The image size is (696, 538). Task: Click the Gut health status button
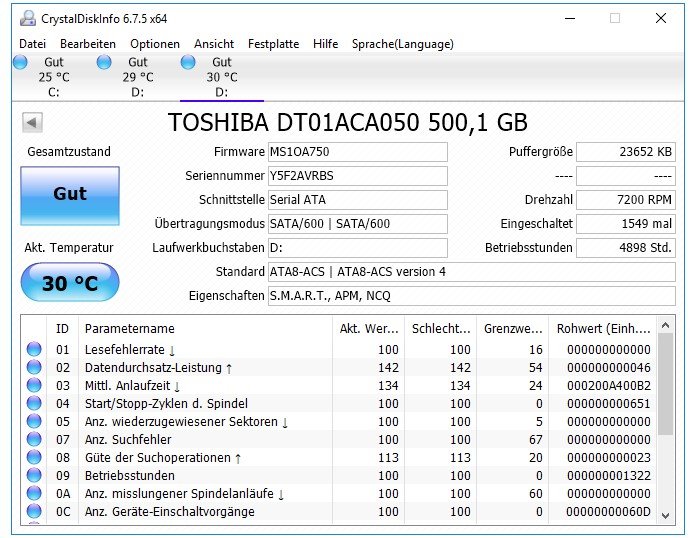pyautogui.click(x=70, y=196)
